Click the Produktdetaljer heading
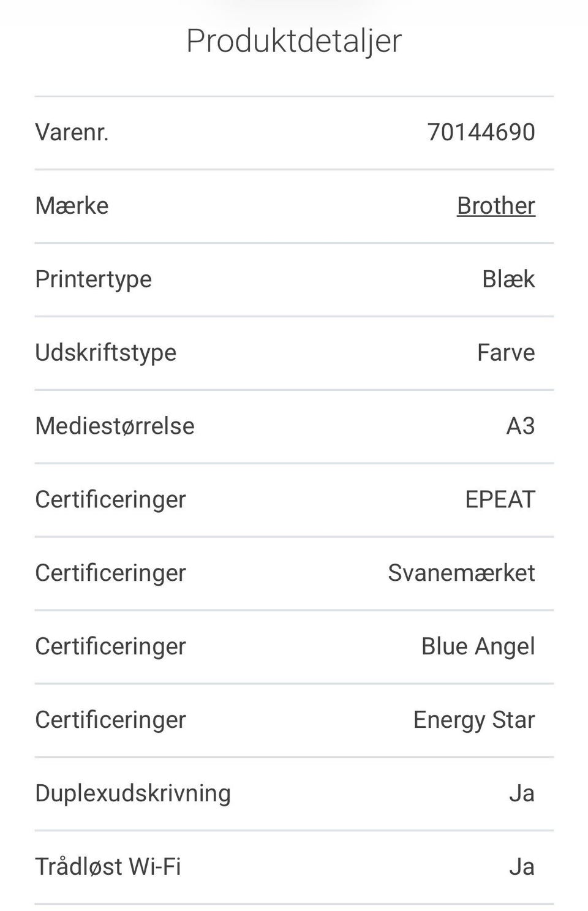The image size is (588, 911). pyautogui.click(x=294, y=41)
